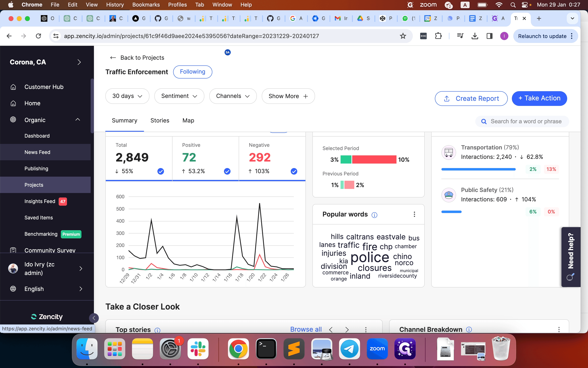
Task: Click the Top stories info icon
Action: click(157, 330)
